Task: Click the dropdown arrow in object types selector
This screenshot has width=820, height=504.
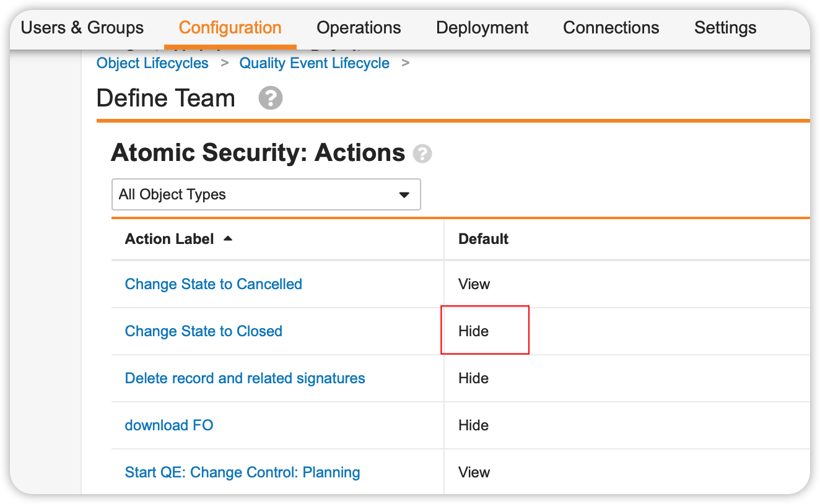Action: click(x=404, y=194)
